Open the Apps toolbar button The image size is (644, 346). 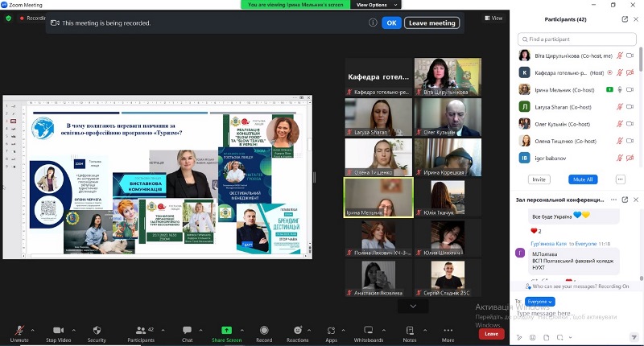click(331, 334)
